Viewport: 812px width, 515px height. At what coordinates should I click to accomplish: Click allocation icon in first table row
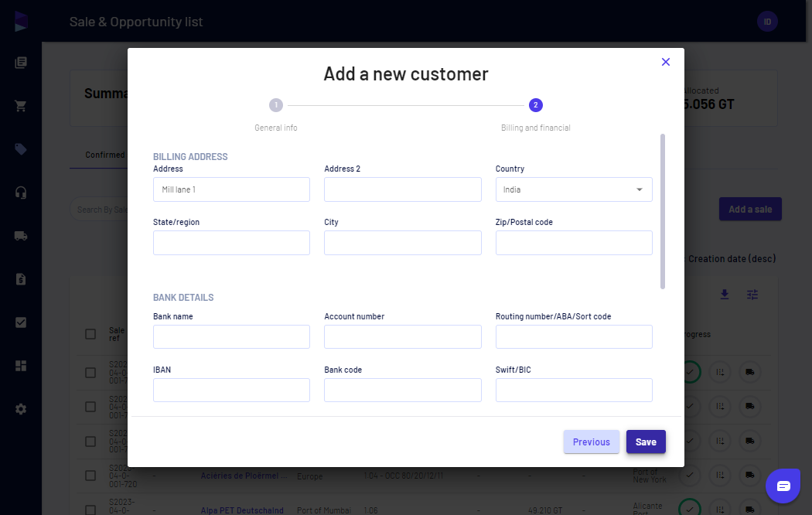point(720,372)
